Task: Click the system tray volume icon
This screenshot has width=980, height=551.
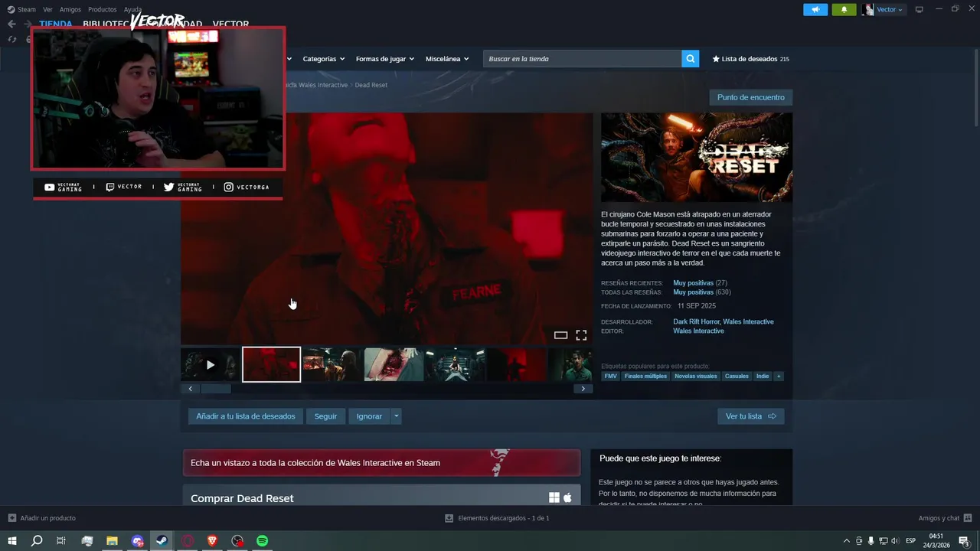Action: point(895,541)
